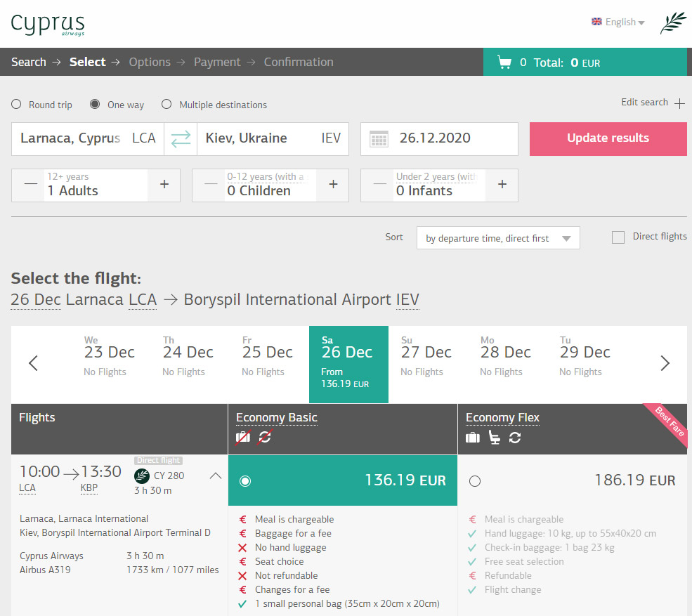Choose the We 23 Dec date tab

click(x=109, y=365)
